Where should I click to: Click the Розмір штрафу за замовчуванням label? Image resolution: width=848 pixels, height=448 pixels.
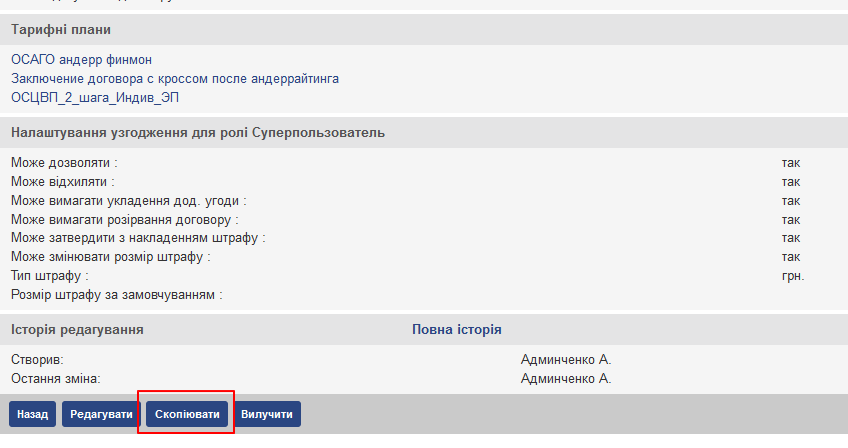116,295
